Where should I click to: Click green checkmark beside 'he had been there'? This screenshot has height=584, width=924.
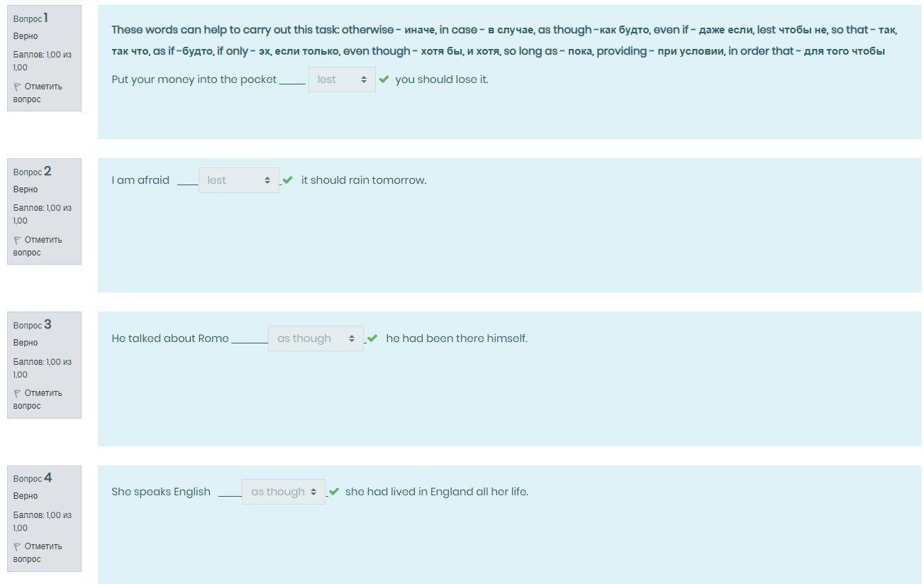coord(372,338)
